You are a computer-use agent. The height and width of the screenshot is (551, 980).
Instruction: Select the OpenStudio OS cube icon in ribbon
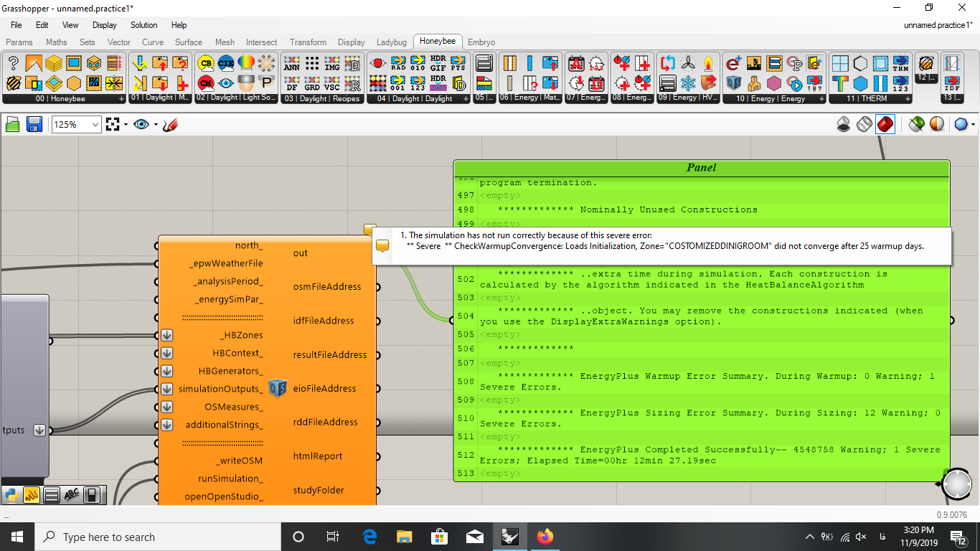point(732,83)
